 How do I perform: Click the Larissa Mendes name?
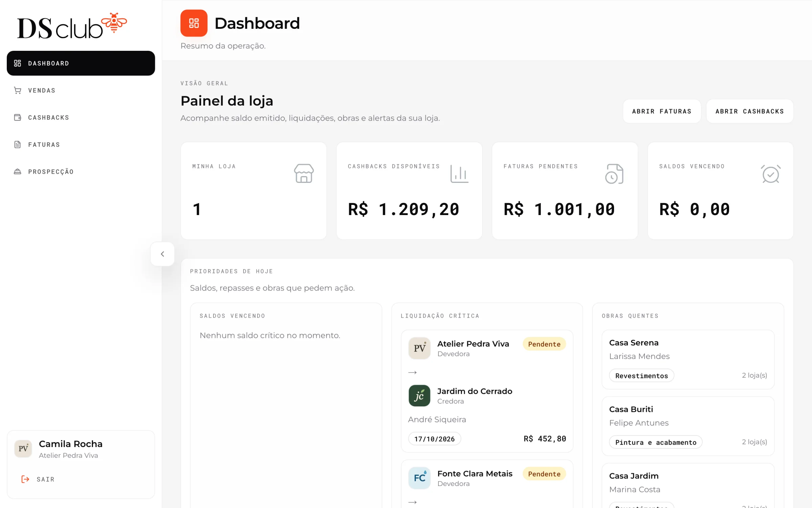(x=639, y=356)
